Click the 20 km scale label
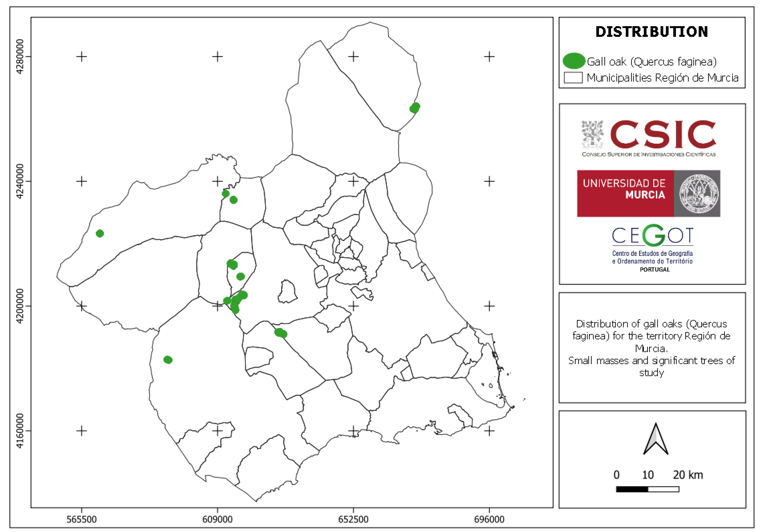This screenshot has height=532, width=760. pos(687,475)
